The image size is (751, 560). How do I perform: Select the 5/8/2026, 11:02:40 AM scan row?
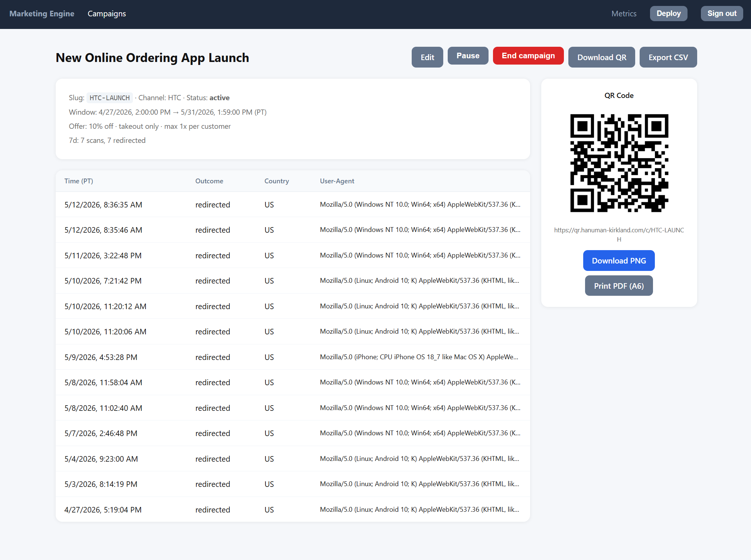coord(293,408)
